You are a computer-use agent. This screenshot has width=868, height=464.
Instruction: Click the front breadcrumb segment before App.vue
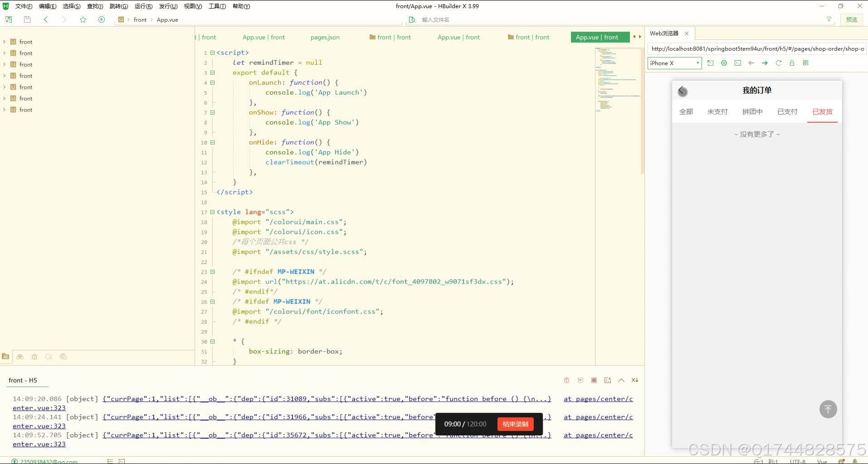(140, 19)
